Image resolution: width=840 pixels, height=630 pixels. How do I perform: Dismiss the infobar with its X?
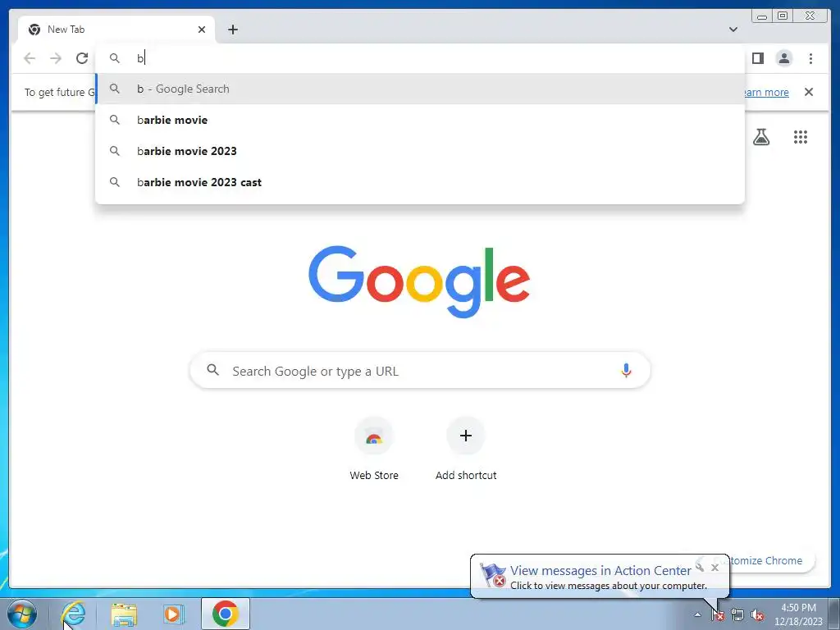[x=809, y=92]
